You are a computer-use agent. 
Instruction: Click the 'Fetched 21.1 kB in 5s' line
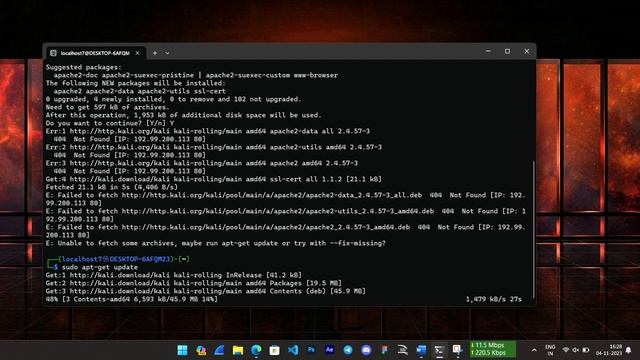[x=111, y=187]
